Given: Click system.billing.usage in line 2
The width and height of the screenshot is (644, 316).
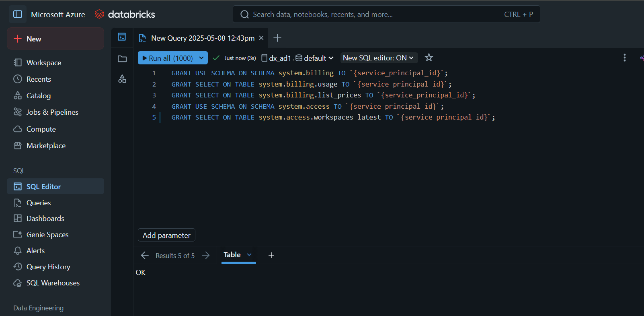Looking at the screenshot, I should pyautogui.click(x=298, y=84).
